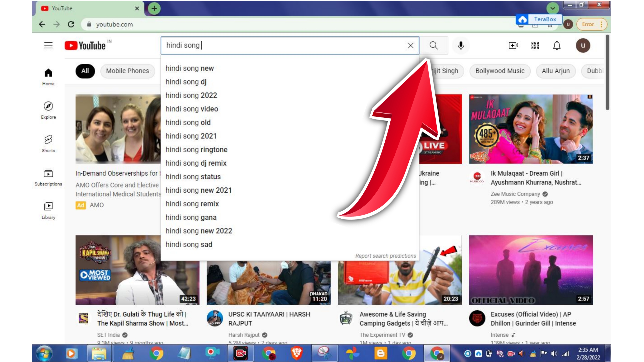
Task: Select suggestion 'hindi song sad'
Action: click(x=290, y=244)
